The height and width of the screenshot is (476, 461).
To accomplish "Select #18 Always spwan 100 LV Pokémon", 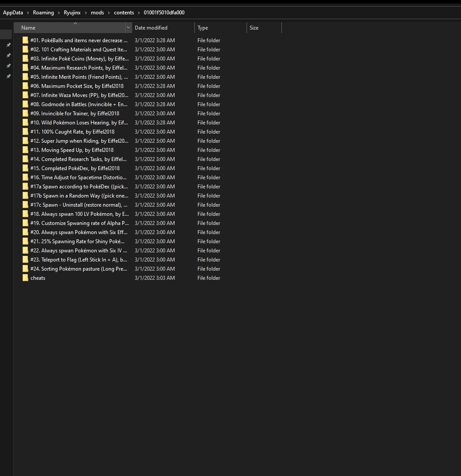I will 80,214.
